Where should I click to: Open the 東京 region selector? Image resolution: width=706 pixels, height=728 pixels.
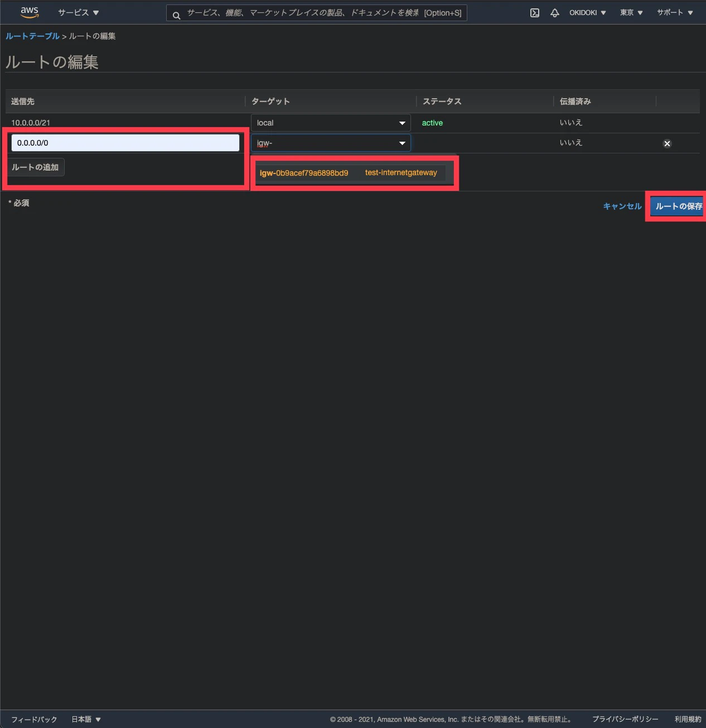click(631, 12)
